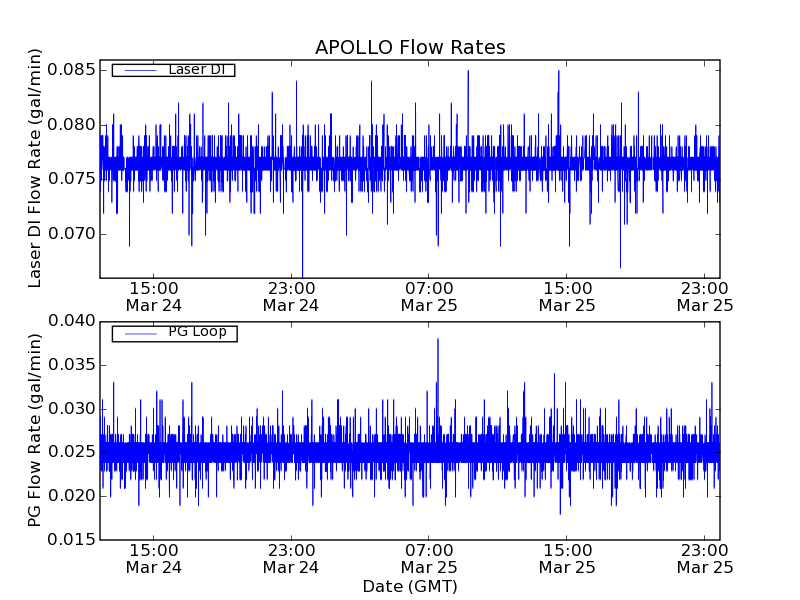Click bottom plot's 23:00 Mar 25 tick label
Viewport: 800px width, 600px height.
pyautogui.click(x=705, y=559)
